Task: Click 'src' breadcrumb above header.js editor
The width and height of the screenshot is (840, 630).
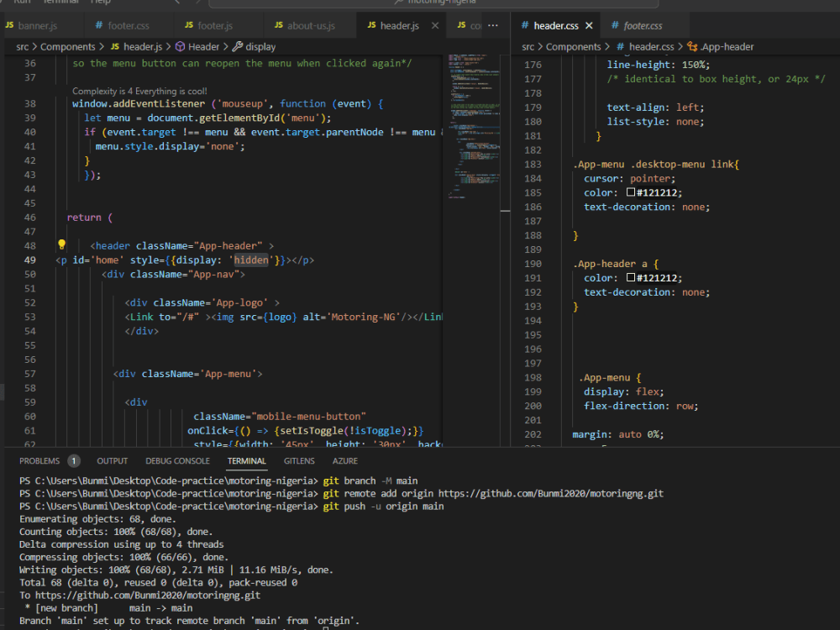Action: (x=23, y=46)
